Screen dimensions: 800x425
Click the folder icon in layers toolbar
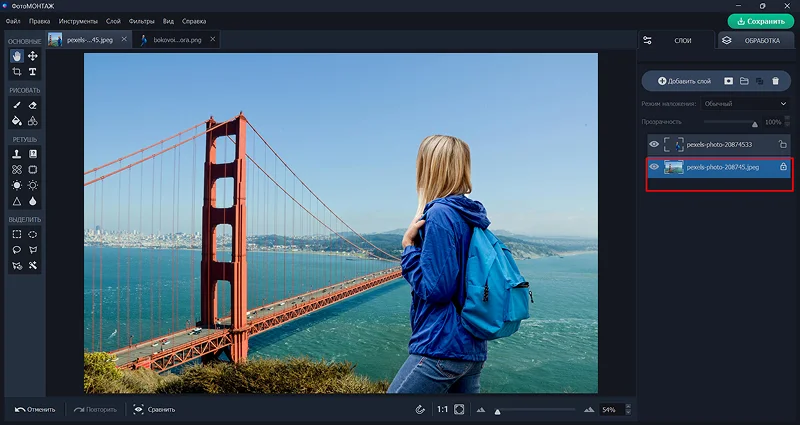744,81
